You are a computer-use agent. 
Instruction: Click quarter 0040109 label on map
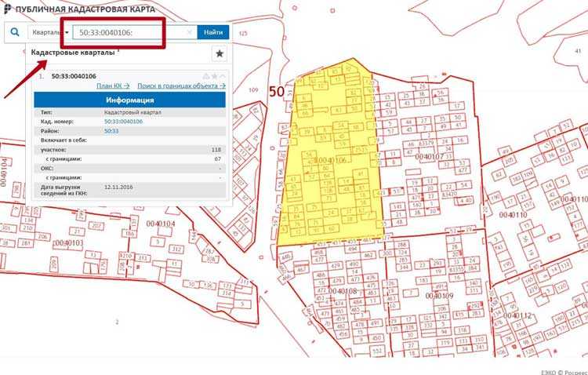438,296
